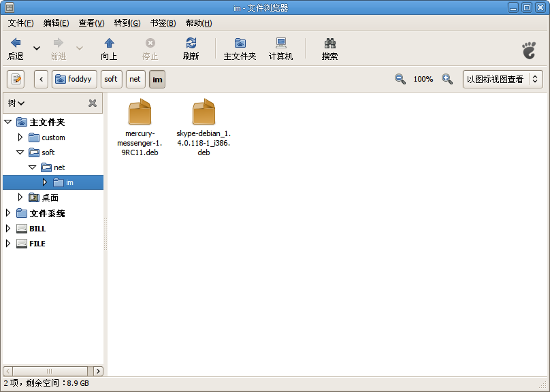
Task: Refresh the folder with 刷新
Action: coord(191,48)
